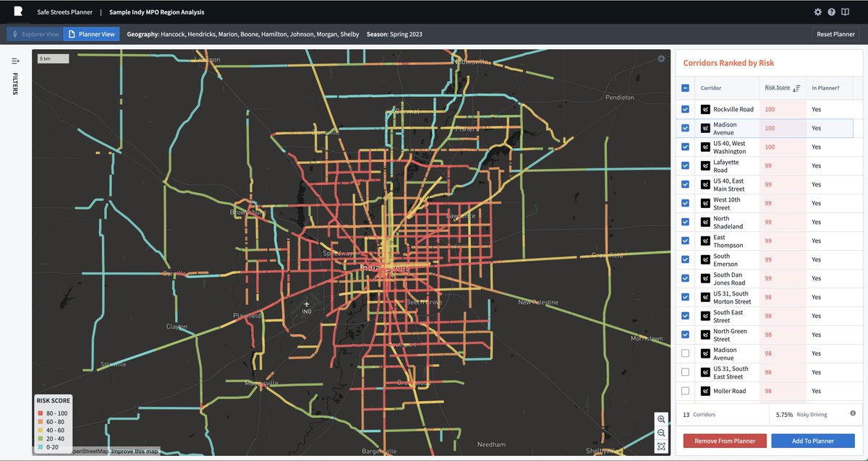The height and width of the screenshot is (461, 868).
Task: Click sort icon next to Risk Score
Action: [796, 88]
